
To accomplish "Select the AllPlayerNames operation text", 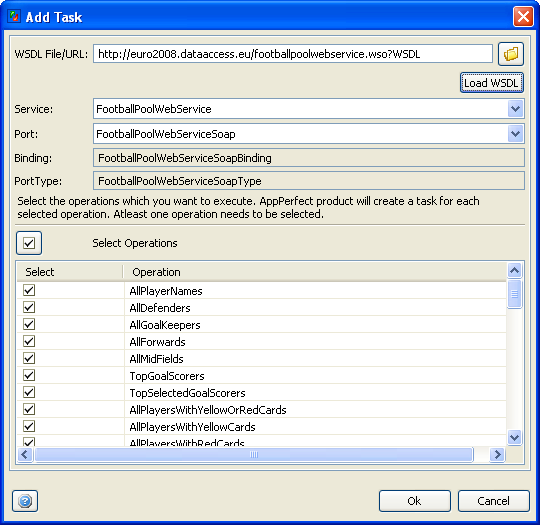I will [x=166, y=291].
